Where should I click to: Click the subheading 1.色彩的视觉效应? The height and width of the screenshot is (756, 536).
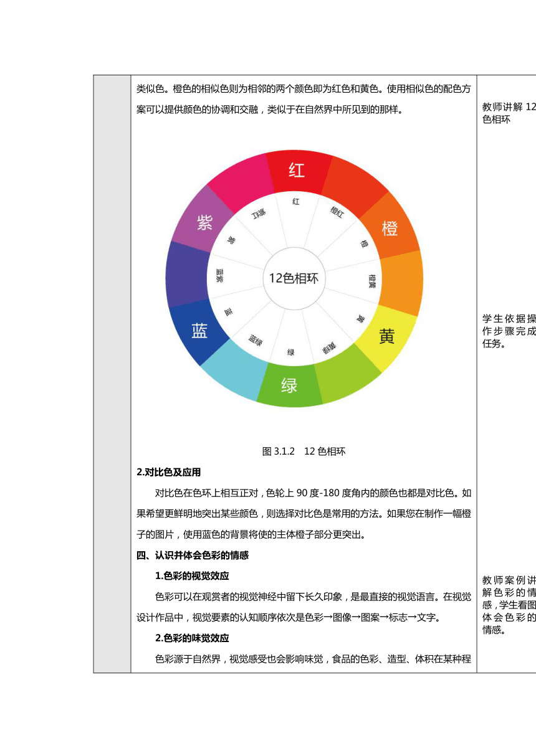coord(192,576)
